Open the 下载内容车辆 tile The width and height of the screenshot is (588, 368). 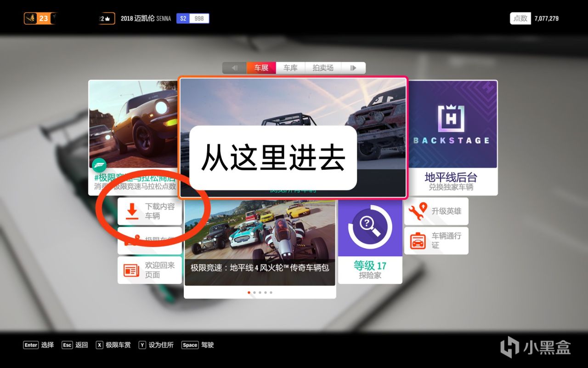point(150,211)
